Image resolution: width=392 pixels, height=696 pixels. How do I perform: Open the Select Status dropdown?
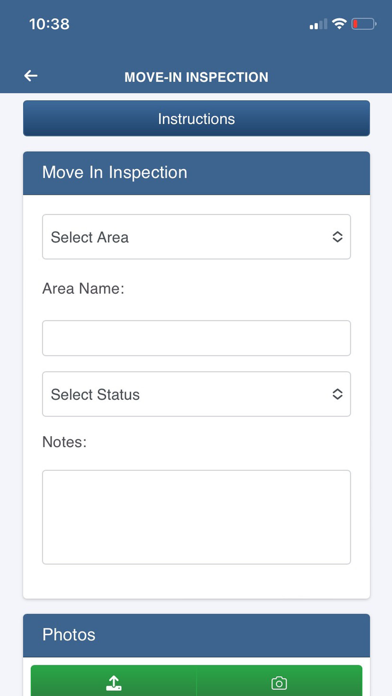click(196, 394)
